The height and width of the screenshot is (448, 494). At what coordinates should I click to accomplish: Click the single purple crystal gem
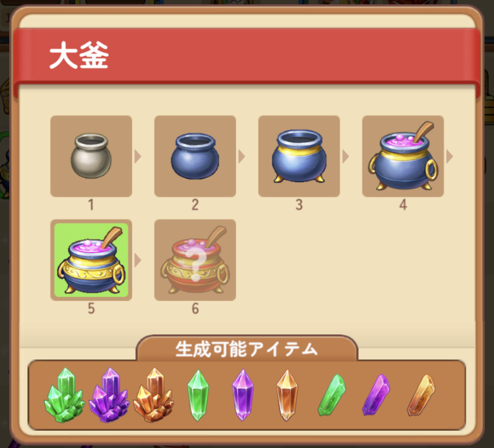pos(243,395)
